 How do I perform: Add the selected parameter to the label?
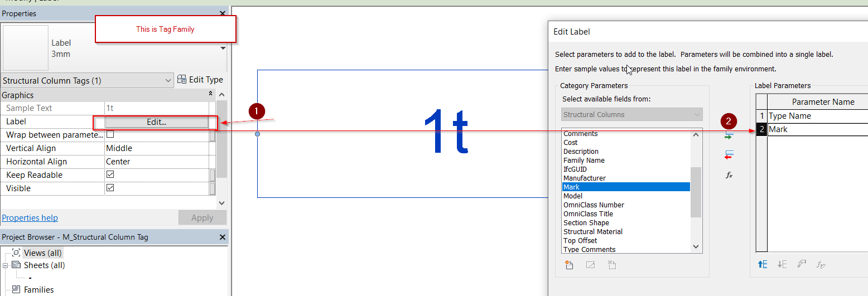pyautogui.click(x=729, y=135)
